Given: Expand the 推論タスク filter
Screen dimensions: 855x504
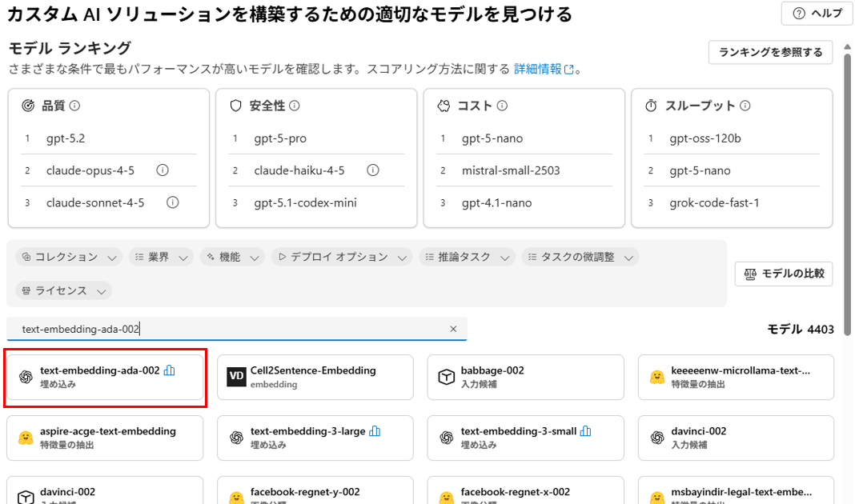Looking at the screenshot, I should (468, 257).
